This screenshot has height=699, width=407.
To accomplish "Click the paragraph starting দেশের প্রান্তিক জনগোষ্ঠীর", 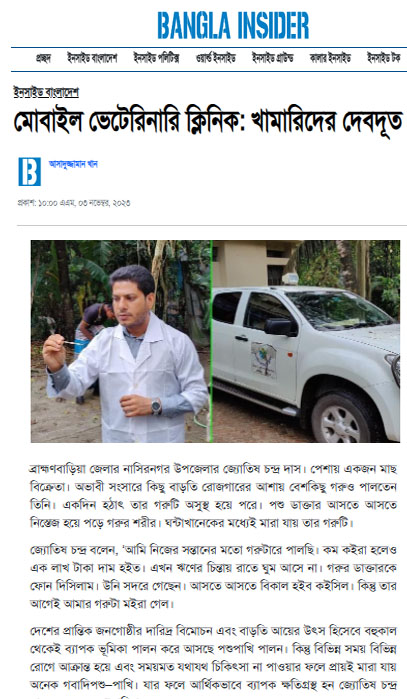I will click(x=213, y=658).
